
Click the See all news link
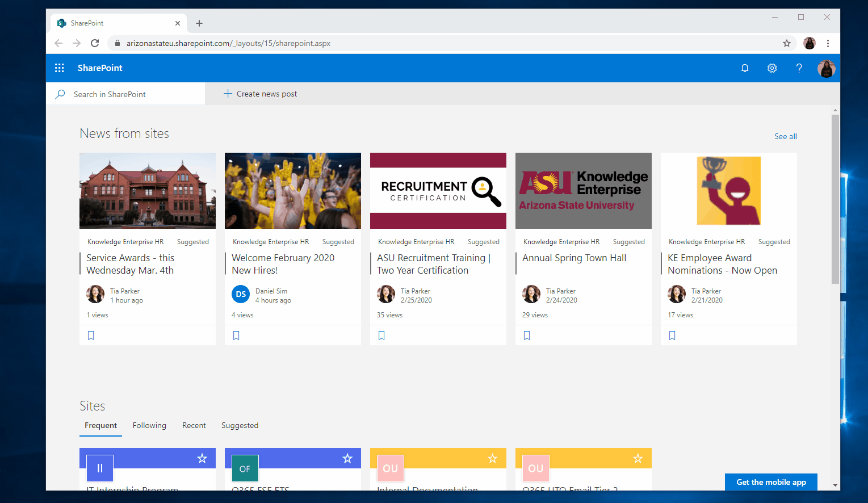click(785, 136)
